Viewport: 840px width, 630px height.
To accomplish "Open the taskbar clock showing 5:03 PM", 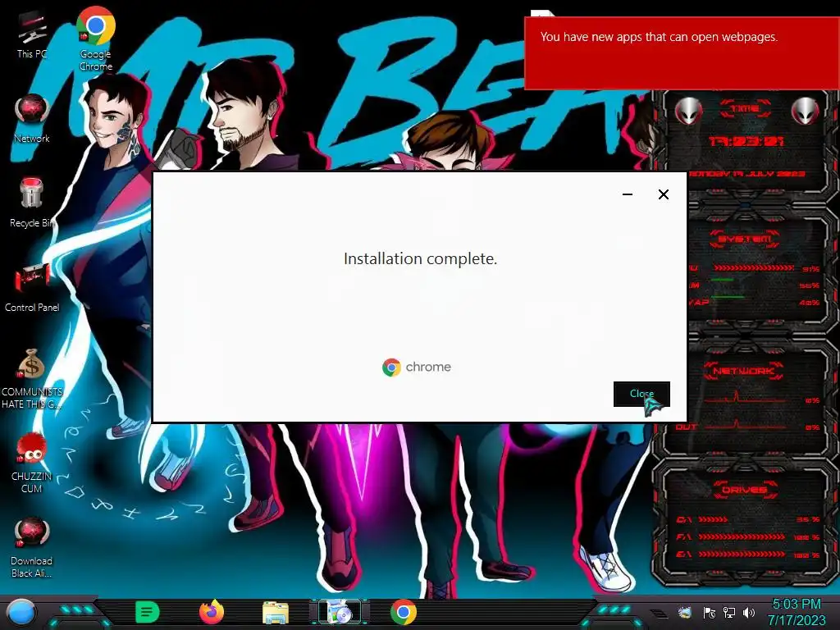I will [x=797, y=612].
